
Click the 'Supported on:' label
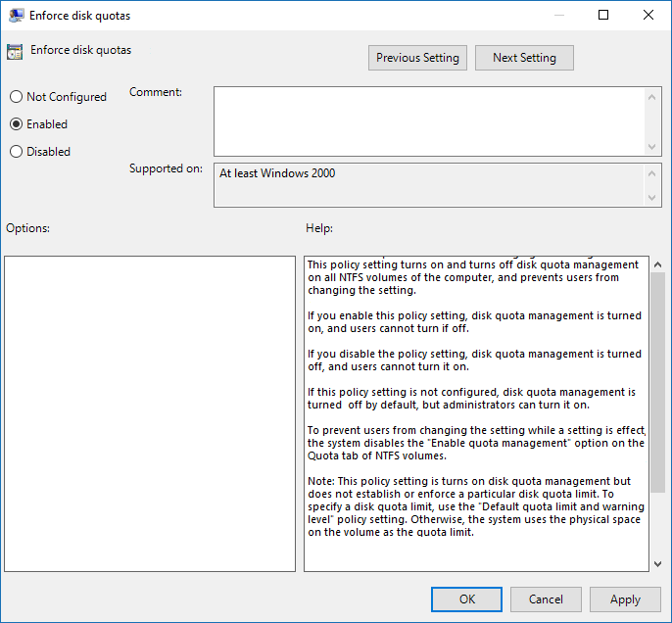(166, 168)
